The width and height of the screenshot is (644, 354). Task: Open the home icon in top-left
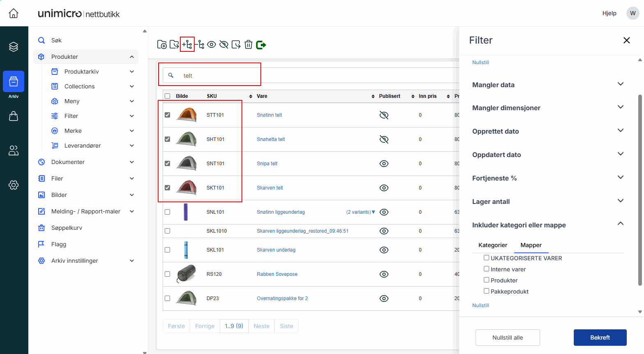coord(14,14)
